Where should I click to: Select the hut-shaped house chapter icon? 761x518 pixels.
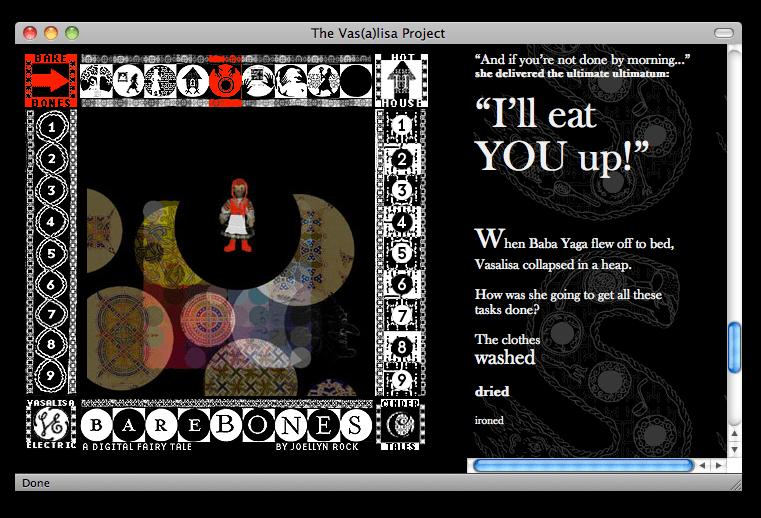coord(193,81)
